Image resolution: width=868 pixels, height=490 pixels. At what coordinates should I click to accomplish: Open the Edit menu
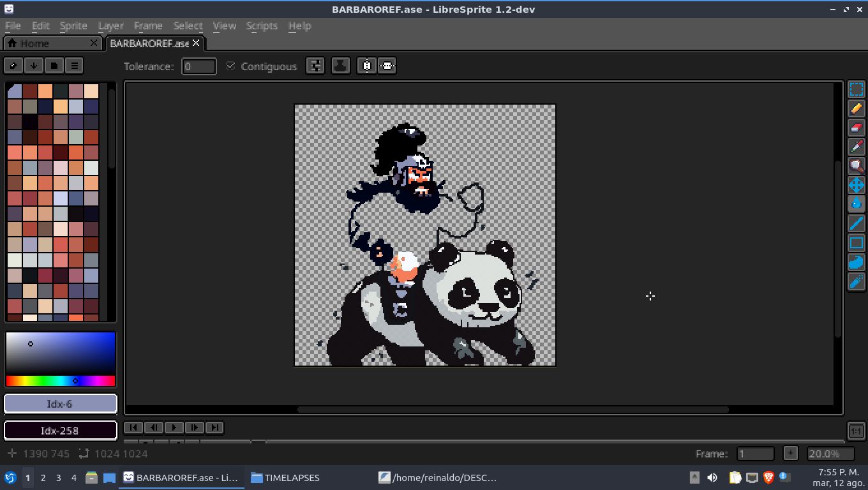(40, 26)
